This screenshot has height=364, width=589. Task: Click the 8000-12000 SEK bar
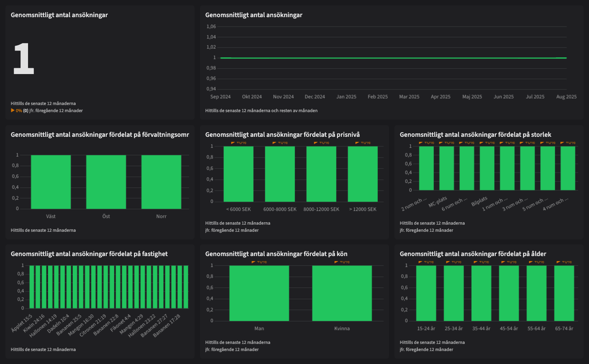point(321,174)
